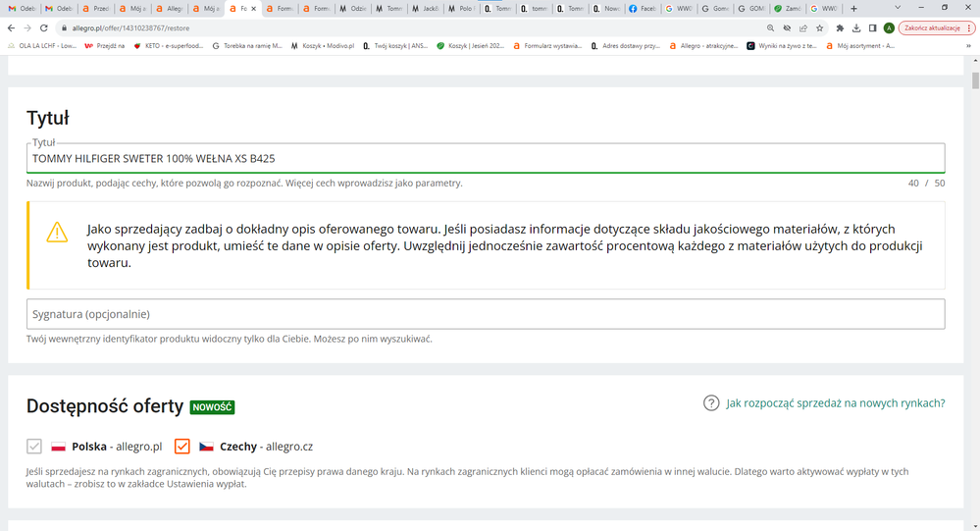Viewport: 980px width, 531px height.
Task: Click the yellow warning triangle icon
Action: coord(57,232)
